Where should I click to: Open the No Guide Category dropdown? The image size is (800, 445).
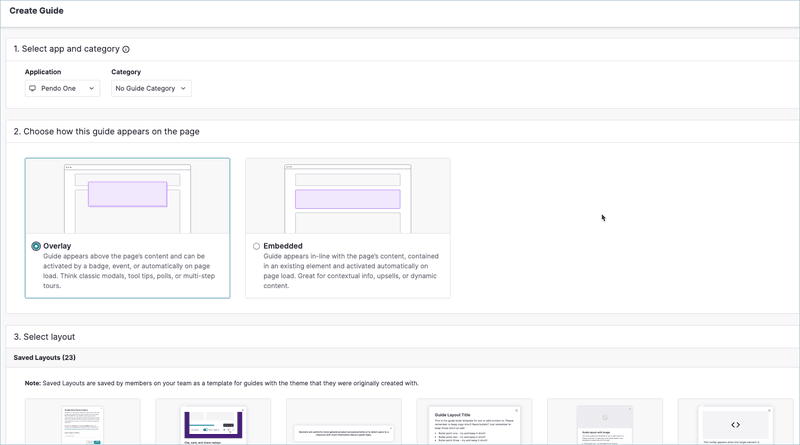coord(151,89)
